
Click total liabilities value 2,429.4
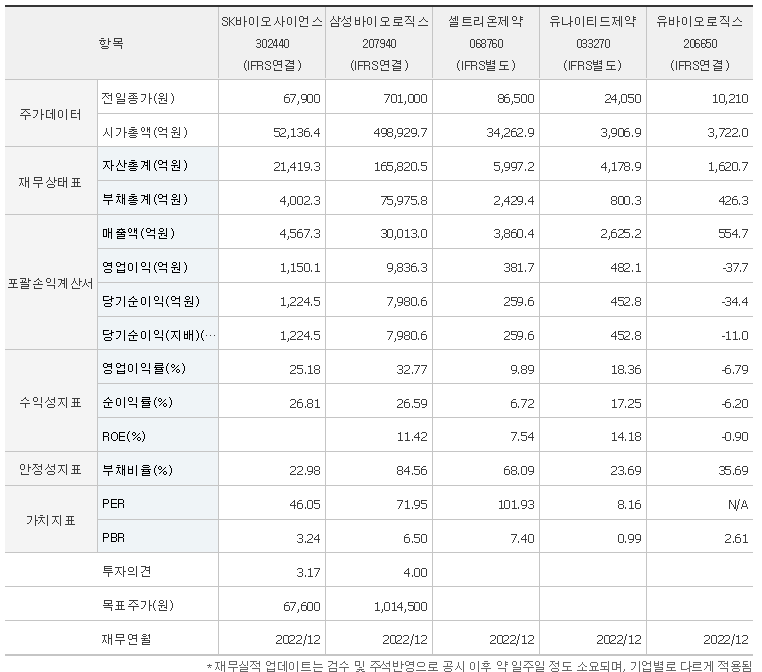pyautogui.click(x=514, y=201)
